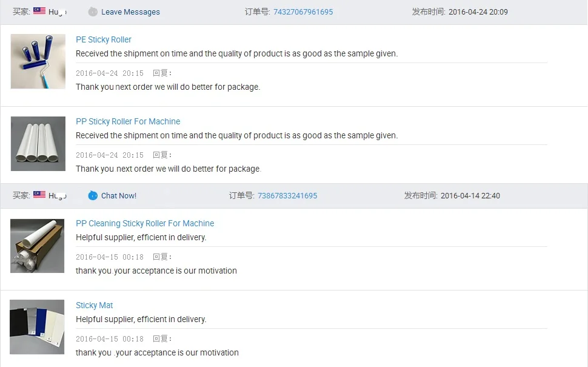Click the white PP roller tubes thumbnail
This screenshot has width=588, height=367.
tap(38, 144)
